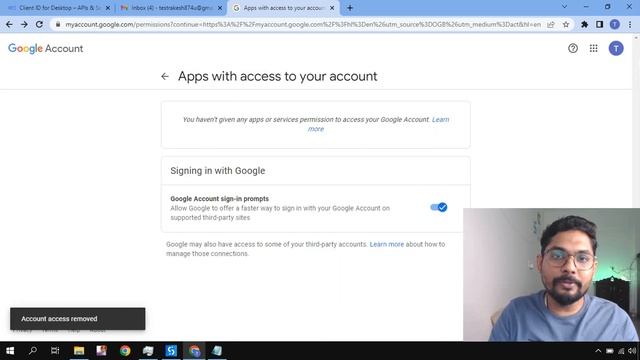Toggle the browser side panel icon
The height and width of the screenshot is (360, 640).
[599, 24]
